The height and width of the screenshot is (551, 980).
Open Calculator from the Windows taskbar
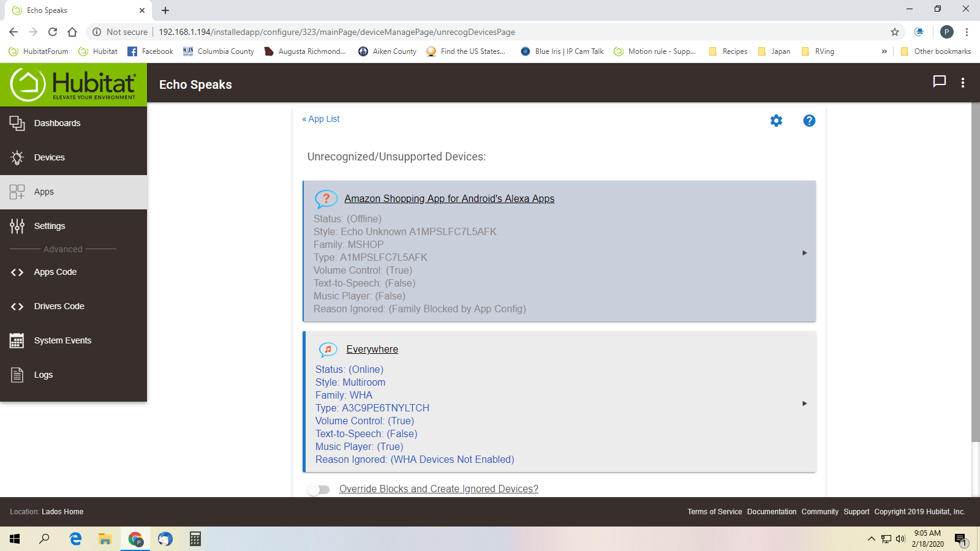click(195, 539)
